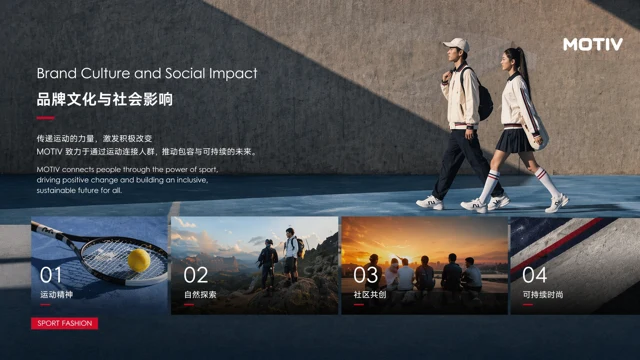
Task: Click the line MOTIV 致力于通过运动连接人群
Action: (147, 151)
